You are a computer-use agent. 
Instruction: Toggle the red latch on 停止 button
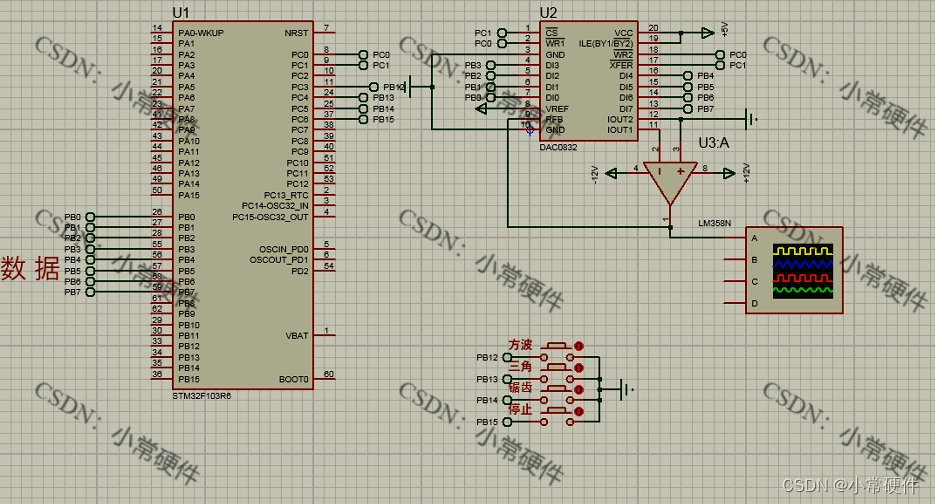pyautogui.click(x=578, y=411)
